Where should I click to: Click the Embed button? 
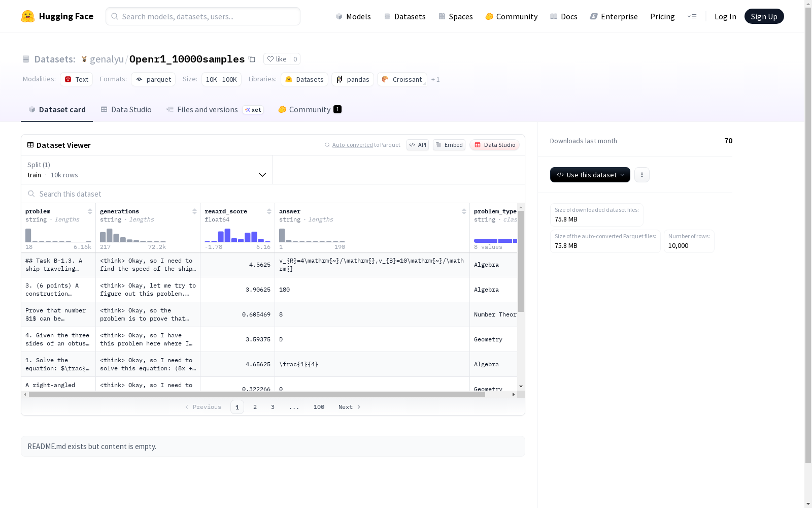click(x=449, y=145)
